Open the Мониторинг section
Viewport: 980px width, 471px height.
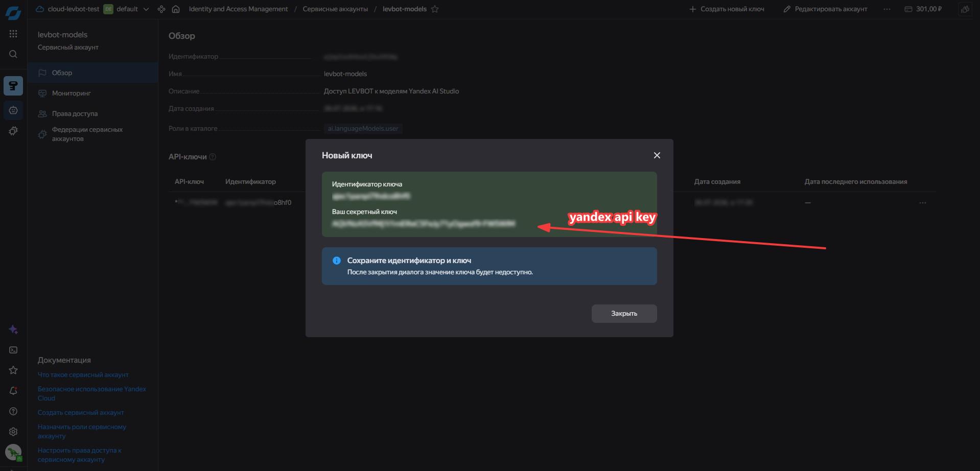point(93,93)
